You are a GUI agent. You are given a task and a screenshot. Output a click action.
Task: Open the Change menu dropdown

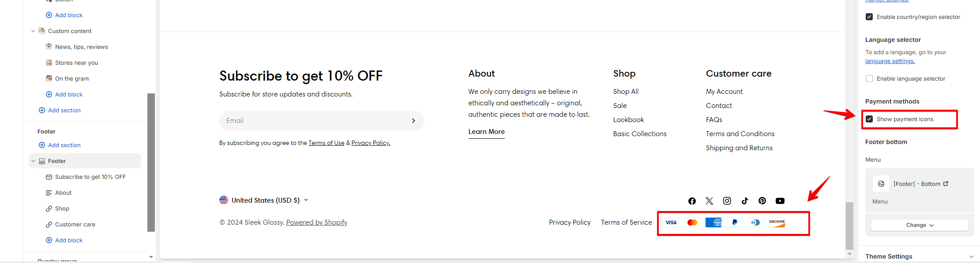(920, 225)
